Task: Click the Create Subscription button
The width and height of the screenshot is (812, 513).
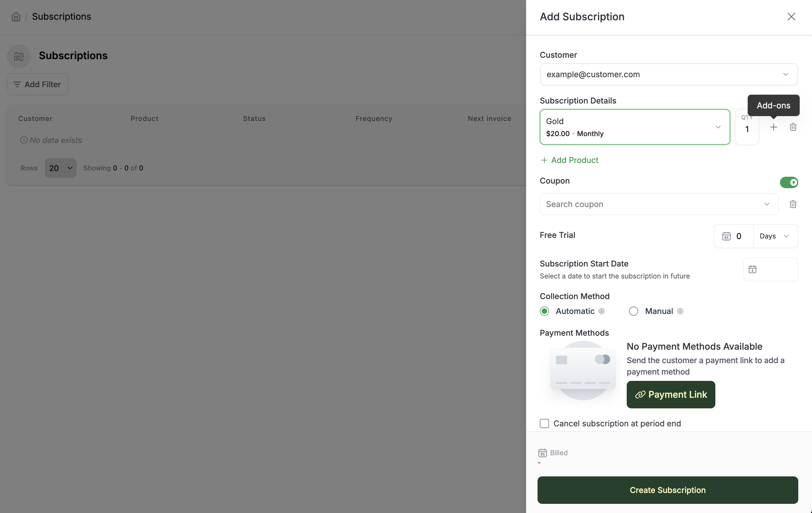Action: click(667, 490)
